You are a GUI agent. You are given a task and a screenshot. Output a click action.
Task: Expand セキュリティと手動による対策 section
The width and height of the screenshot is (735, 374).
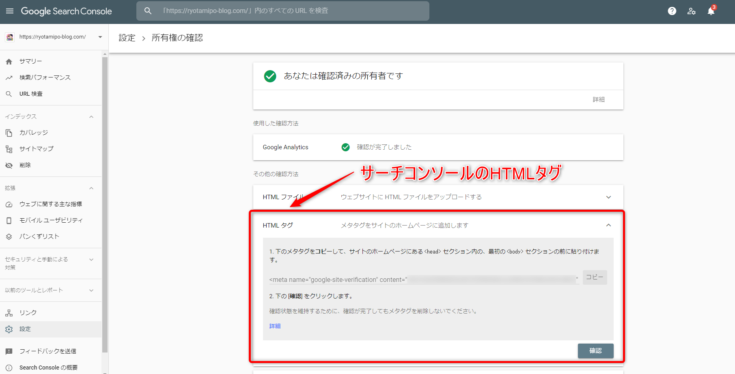tap(91, 260)
